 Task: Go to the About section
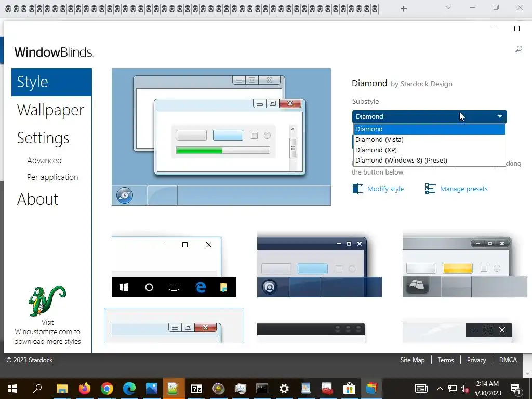pos(37,199)
